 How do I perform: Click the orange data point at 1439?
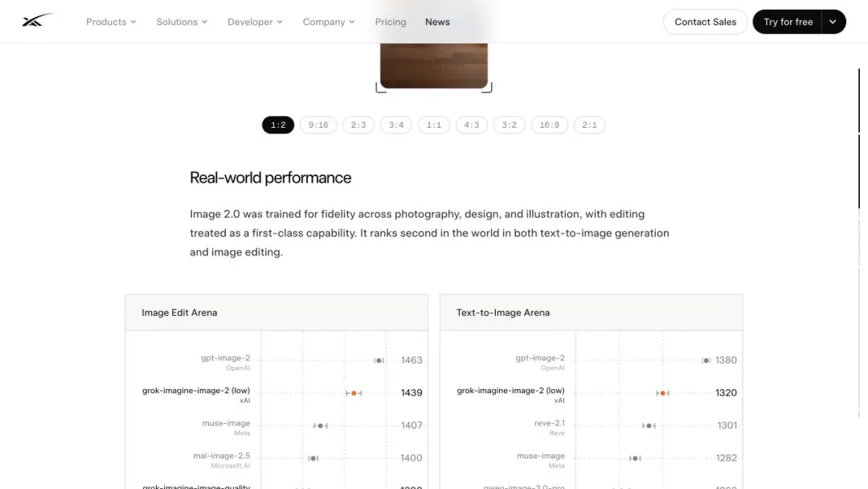click(x=354, y=393)
